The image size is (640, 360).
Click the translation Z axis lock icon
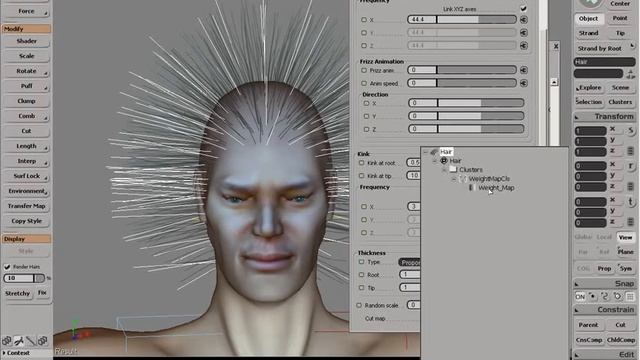point(631,222)
